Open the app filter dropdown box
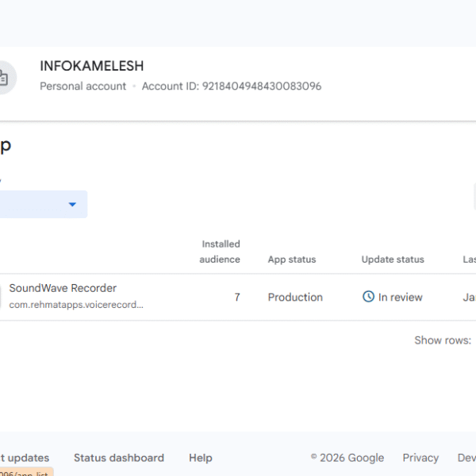Viewport: 476px width, 476px height. click(x=40, y=205)
